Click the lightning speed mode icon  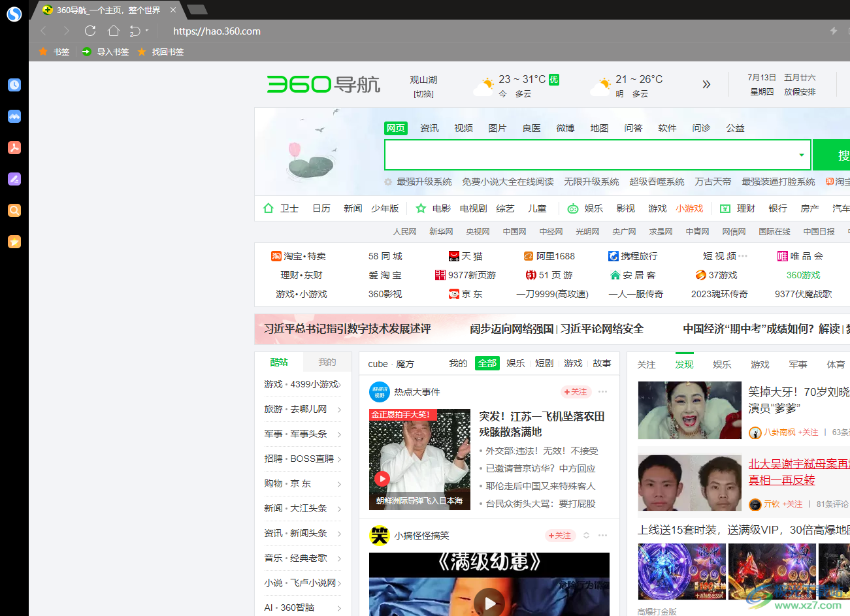pyautogui.click(x=834, y=31)
